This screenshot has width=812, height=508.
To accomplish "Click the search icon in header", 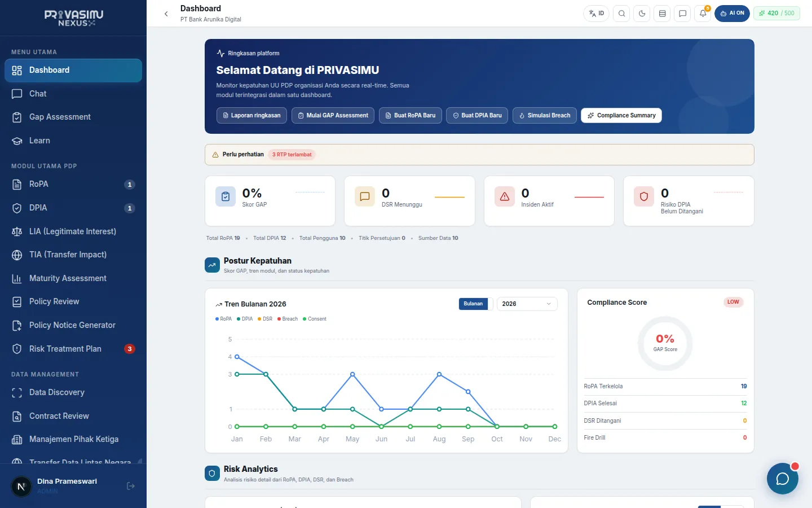I will [621, 14].
